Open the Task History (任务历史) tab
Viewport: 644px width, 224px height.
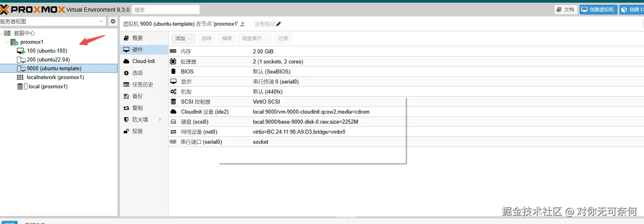pos(144,85)
